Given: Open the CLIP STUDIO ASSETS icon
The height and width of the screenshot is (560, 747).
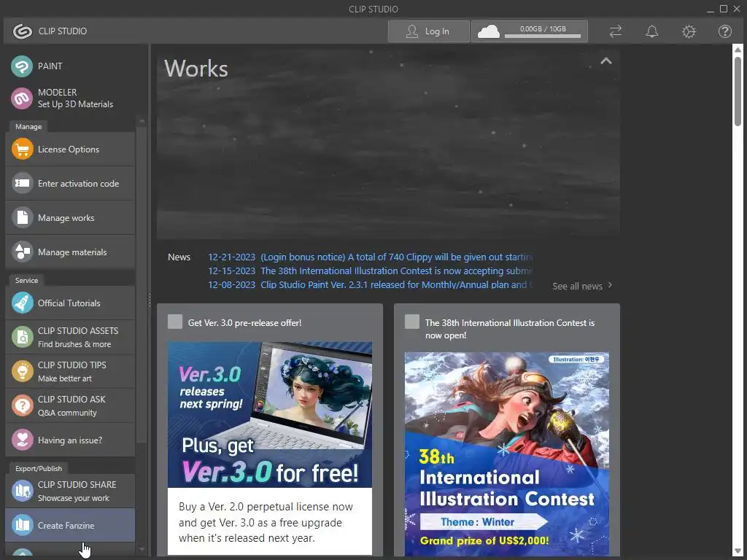Looking at the screenshot, I should [22, 337].
